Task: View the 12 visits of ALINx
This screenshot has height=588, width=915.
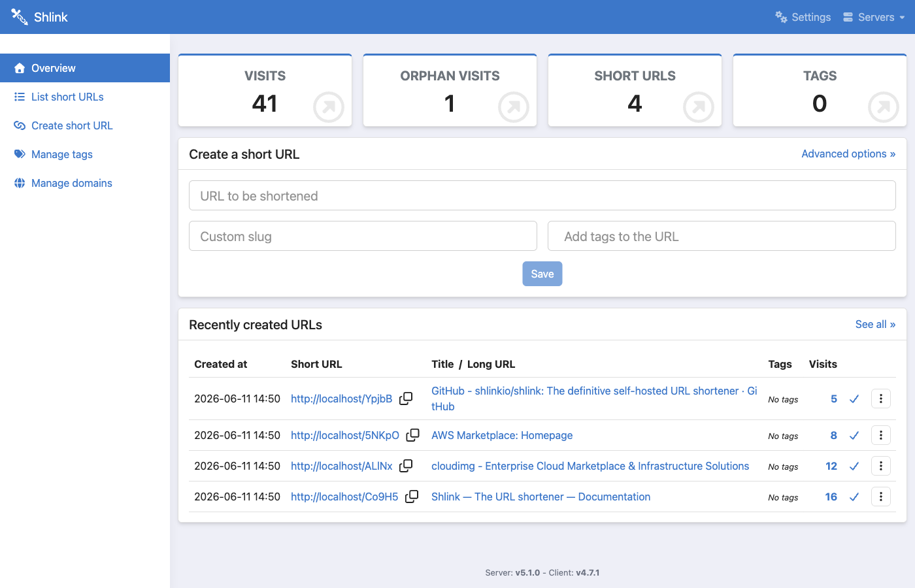Action: coord(831,466)
